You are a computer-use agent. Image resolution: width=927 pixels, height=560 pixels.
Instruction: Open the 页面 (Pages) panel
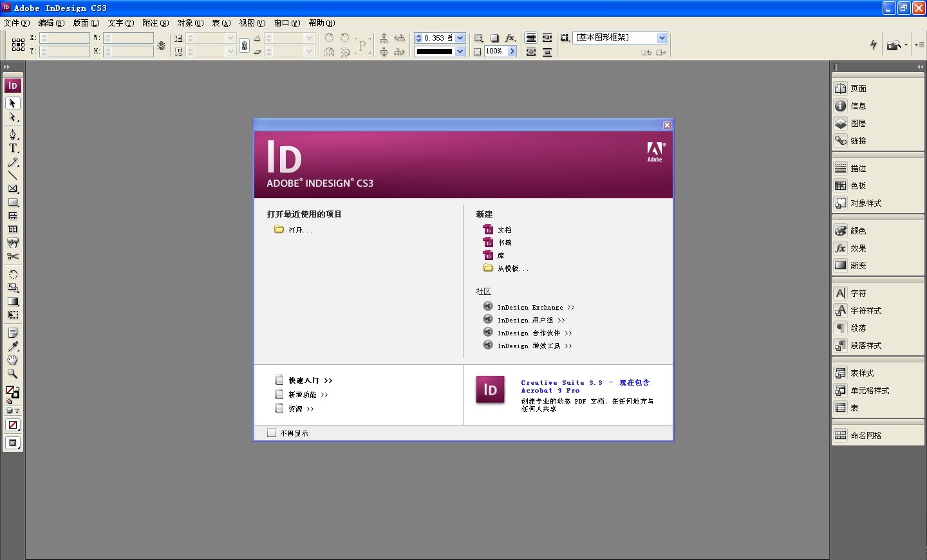[858, 89]
